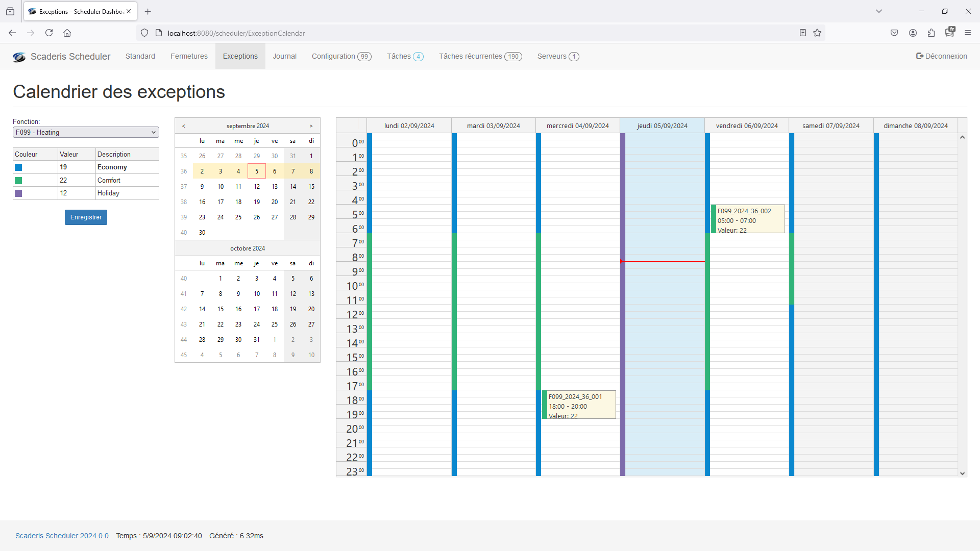This screenshot has height=551, width=980.
Task: Toggle reader view icon in the address bar
Action: [802, 33]
